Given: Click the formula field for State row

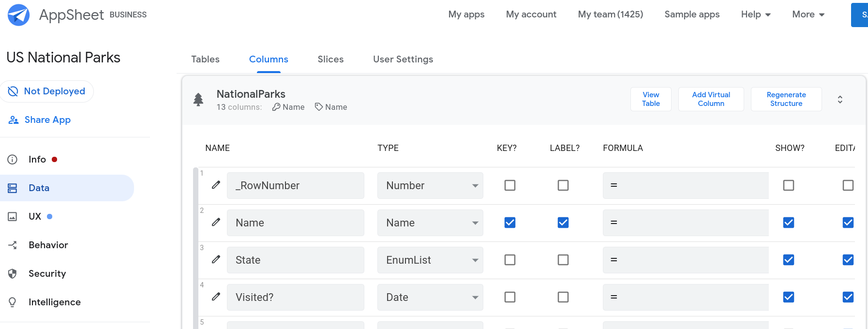Looking at the screenshot, I should point(686,260).
